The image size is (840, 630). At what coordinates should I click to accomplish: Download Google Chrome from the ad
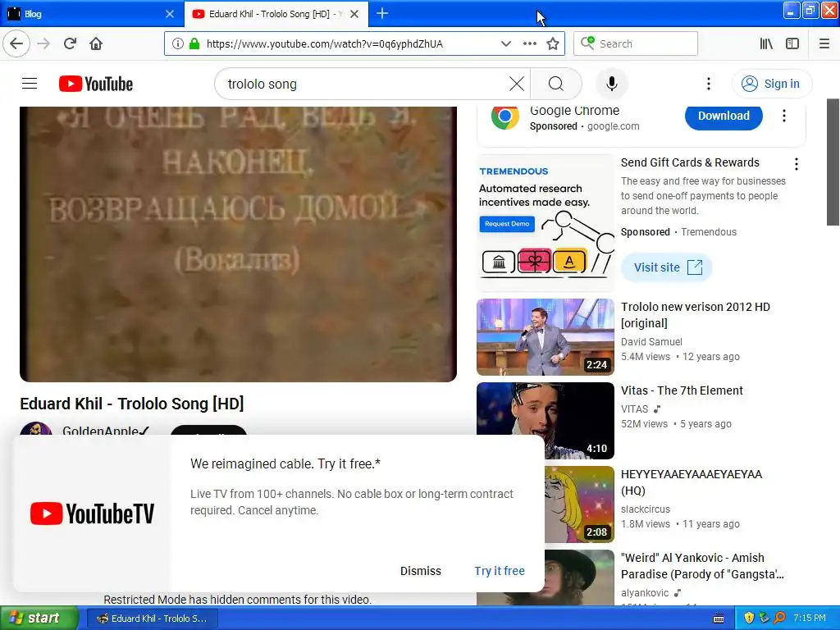[x=724, y=116]
